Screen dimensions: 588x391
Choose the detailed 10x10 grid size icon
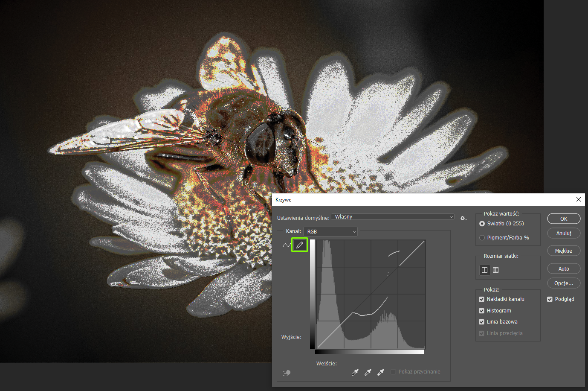click(x=495, y=270)
